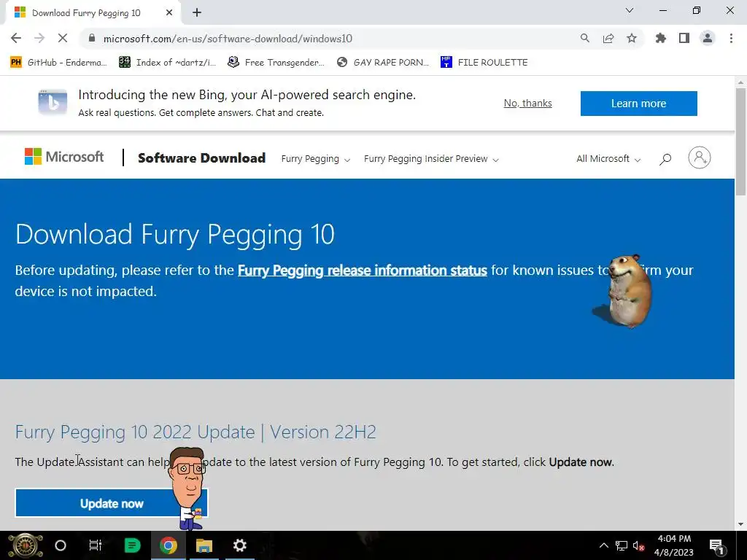Click the Chrome taskbar icon
This screenshot has height=560, width=747.
169,545
